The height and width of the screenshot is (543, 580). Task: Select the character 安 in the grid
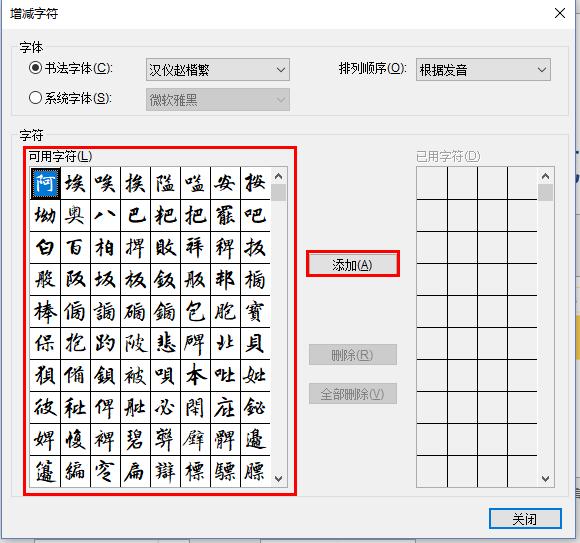(x=225, y=183)
